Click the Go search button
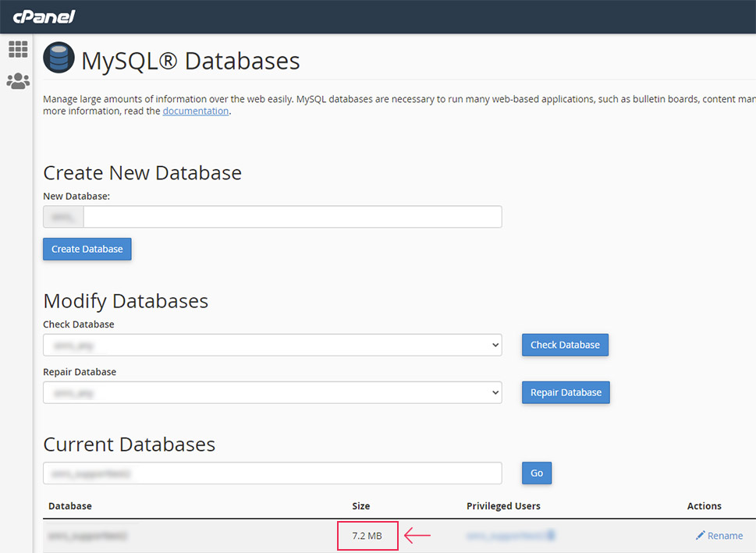 537,473
